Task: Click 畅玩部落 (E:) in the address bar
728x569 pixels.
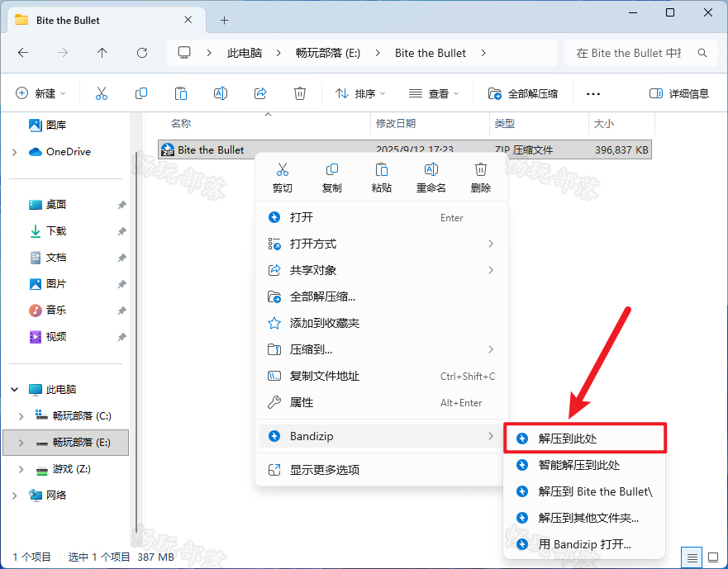Action: (328, 53)
